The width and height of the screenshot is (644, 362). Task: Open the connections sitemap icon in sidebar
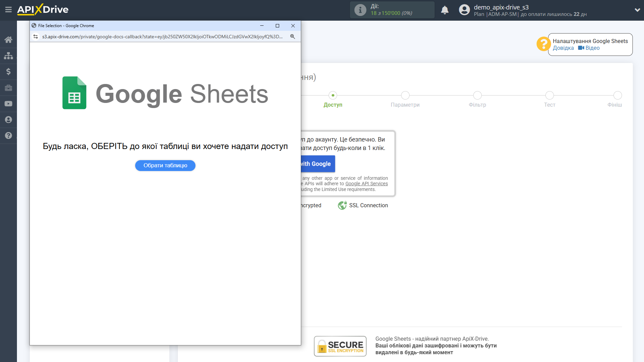(8, 56)
